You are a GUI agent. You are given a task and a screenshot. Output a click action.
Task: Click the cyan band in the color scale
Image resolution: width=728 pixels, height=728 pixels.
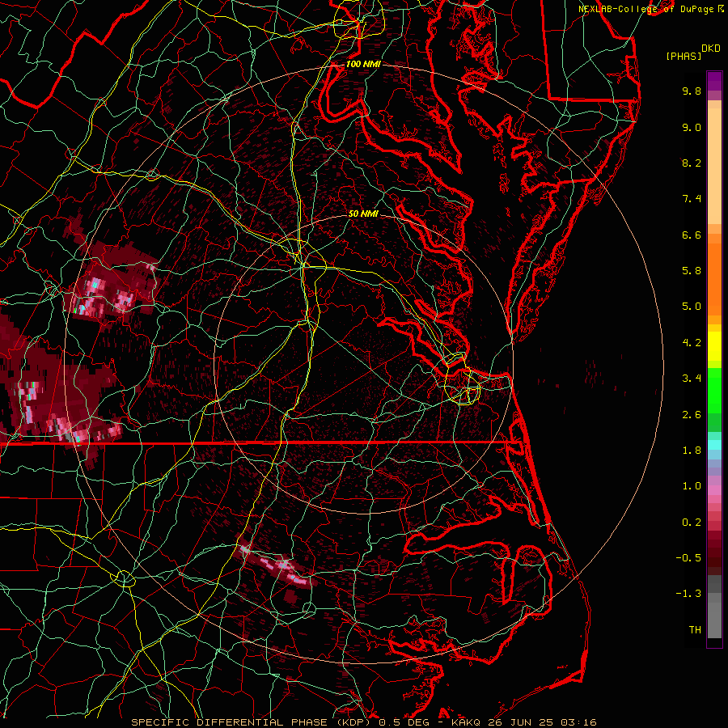[x=714, y=445]
